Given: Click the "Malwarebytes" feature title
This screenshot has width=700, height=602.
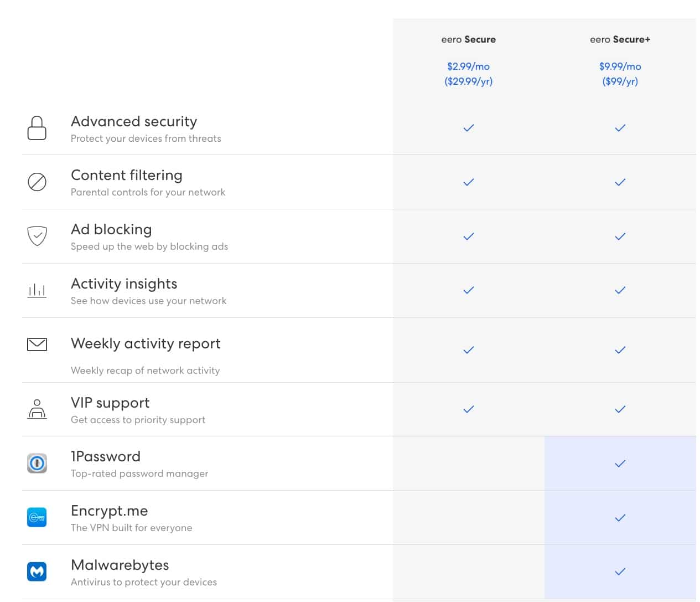Looking at the screenshot, I should 120,565.
